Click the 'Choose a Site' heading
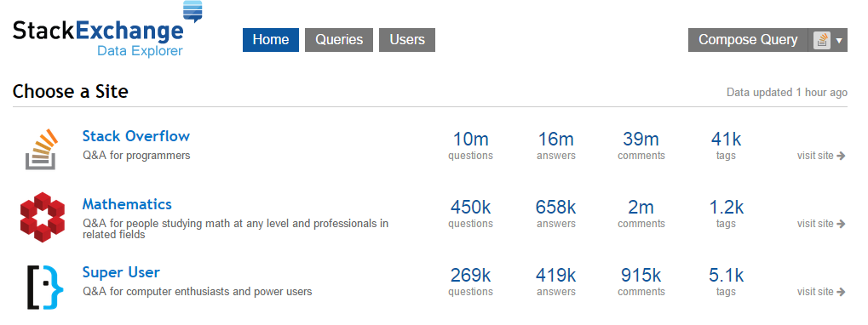The width and height of the screenshot is (868, 325). point(71,91)
